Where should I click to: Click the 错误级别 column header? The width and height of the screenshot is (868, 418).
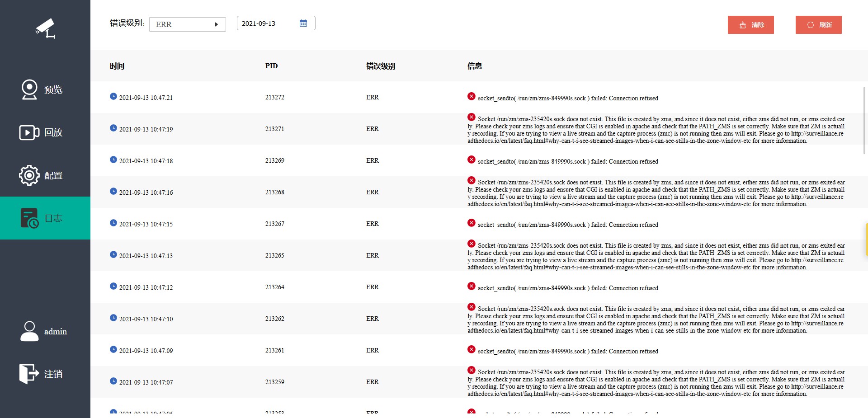(380, 66)
